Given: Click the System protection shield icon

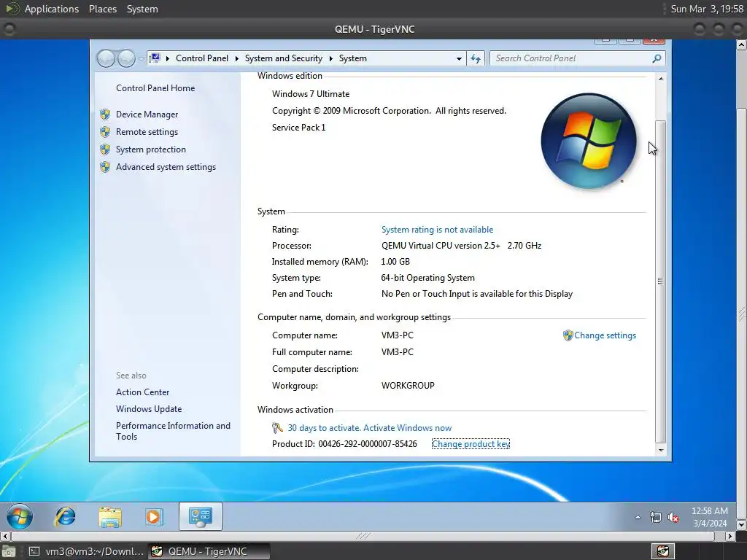Looking at the screenshot, I should tap(105, 149).
